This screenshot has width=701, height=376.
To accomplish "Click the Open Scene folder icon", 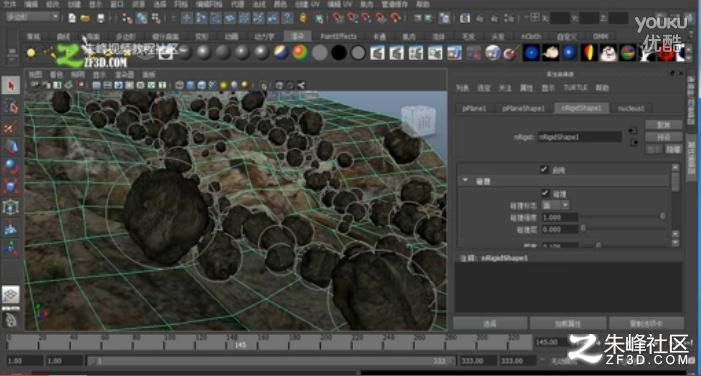I will click(85, 18).
